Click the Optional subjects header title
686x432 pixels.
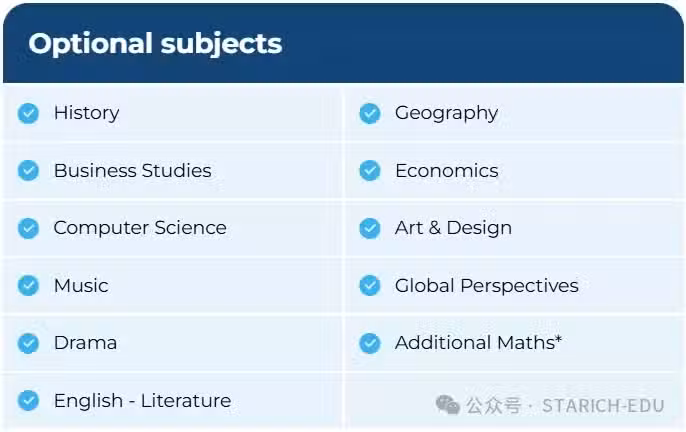coord(155,44)
